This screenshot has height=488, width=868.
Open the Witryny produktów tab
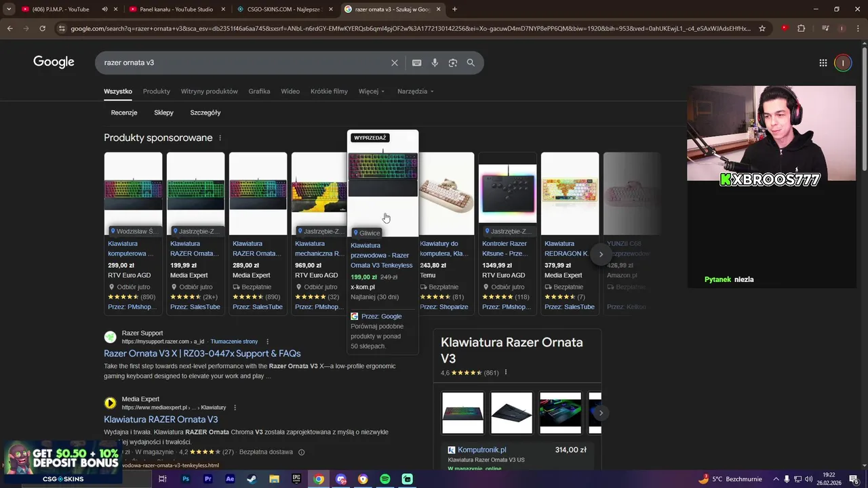(x=210, y=91)
